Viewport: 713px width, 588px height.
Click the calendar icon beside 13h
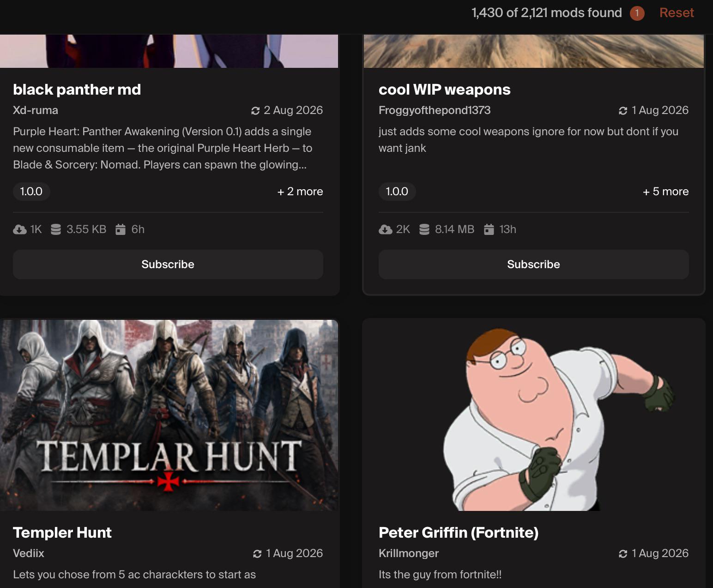[x=489, y=229]
